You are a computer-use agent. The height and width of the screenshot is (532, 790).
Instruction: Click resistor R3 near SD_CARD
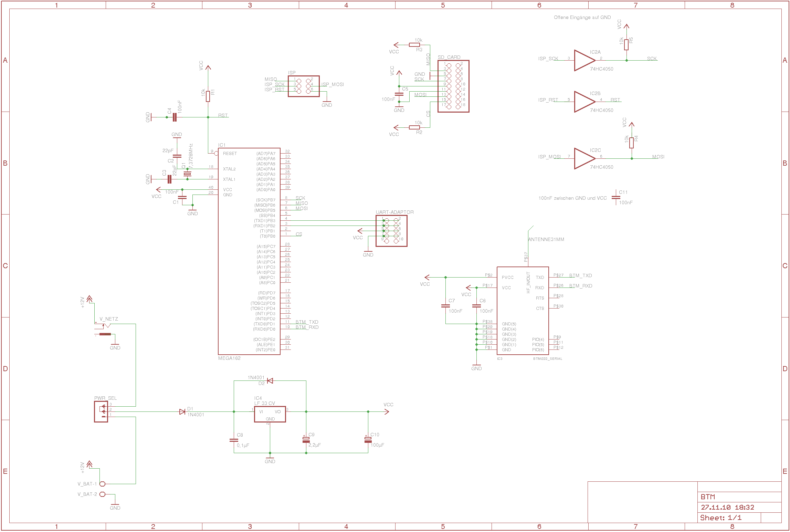(414, 45)
